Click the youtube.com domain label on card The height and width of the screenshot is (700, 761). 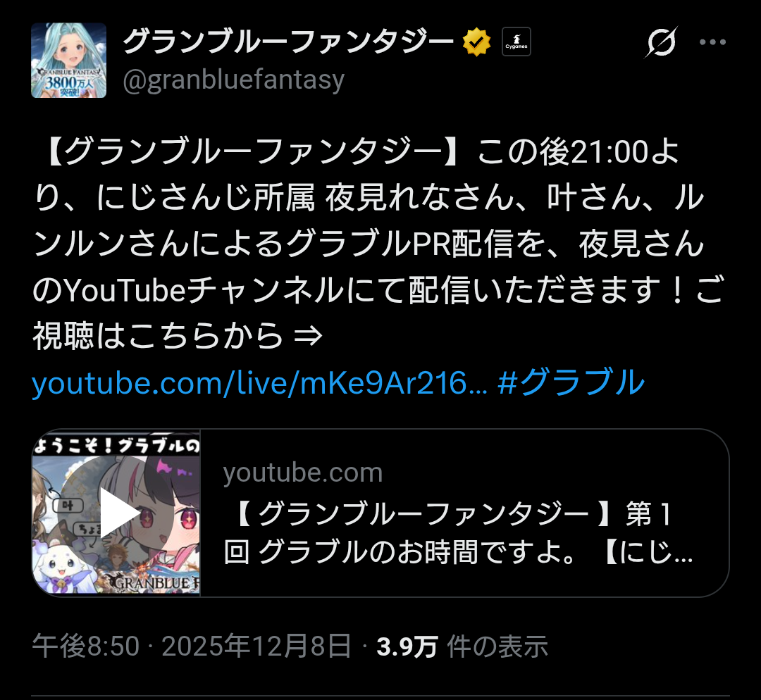(x=303, y=473)
